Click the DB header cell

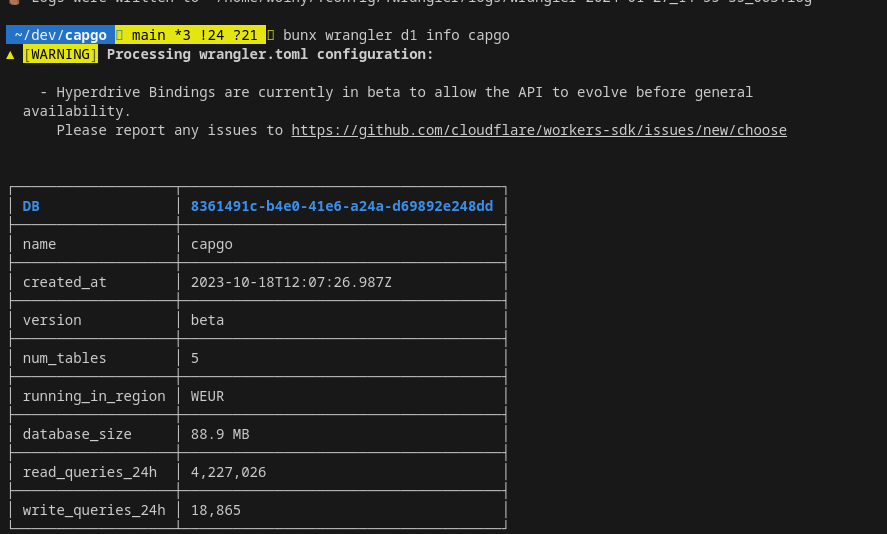pyautogui.click(x=32, y=206)
